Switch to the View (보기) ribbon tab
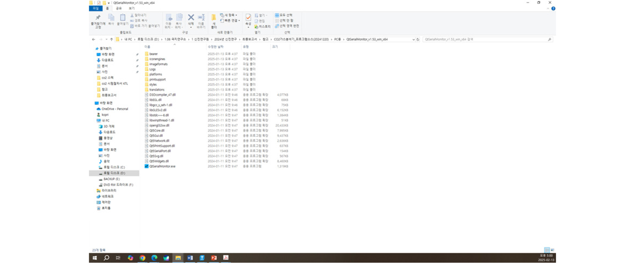The width and height of the screenshot is (644, 264). pos(131,8)
